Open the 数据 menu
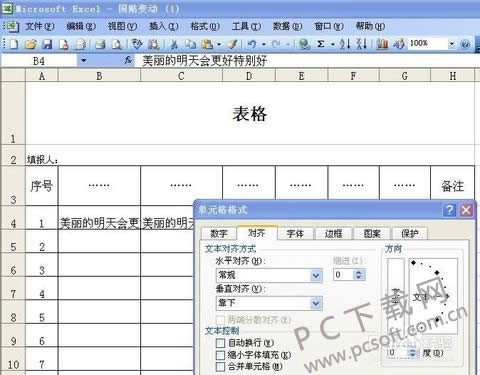Image resolution: width=480 pixels, height=375 pixels. (287, 26)
